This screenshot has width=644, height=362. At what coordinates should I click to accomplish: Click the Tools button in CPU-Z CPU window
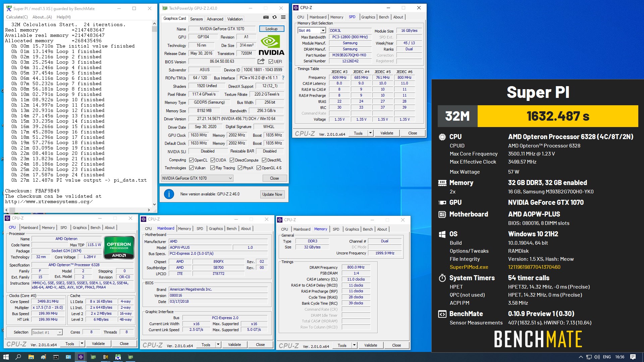(x=70, y=344)
